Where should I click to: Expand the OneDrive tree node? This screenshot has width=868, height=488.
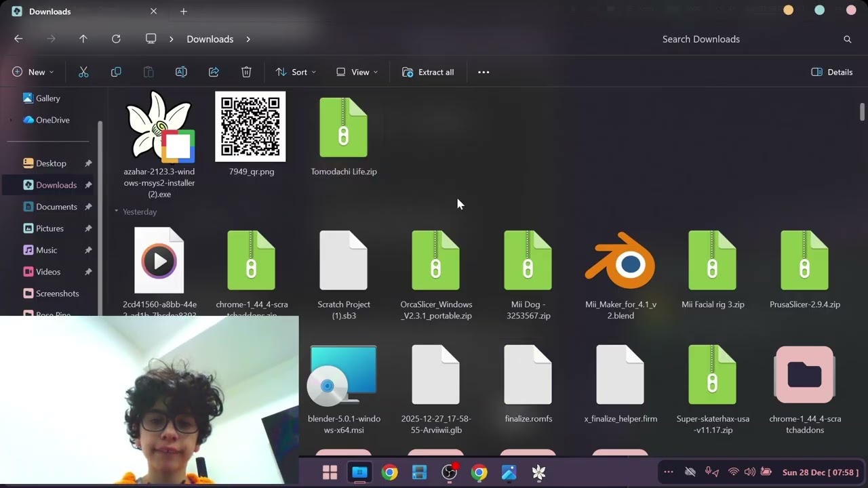pos(11,120)
